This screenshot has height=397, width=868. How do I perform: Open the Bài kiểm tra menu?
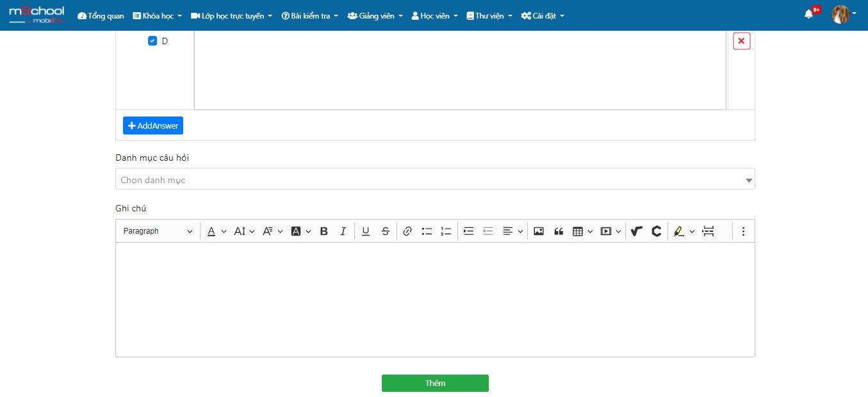coord(310,16)
